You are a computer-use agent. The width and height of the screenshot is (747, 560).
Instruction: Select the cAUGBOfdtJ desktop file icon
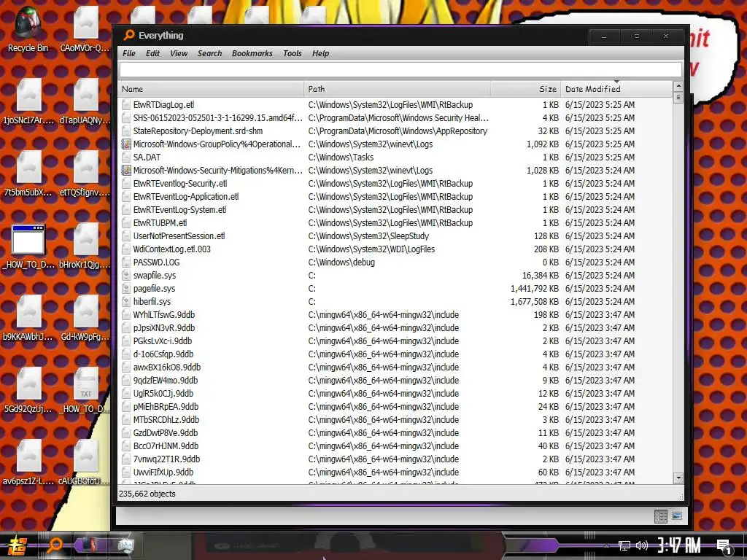[85, 462]
